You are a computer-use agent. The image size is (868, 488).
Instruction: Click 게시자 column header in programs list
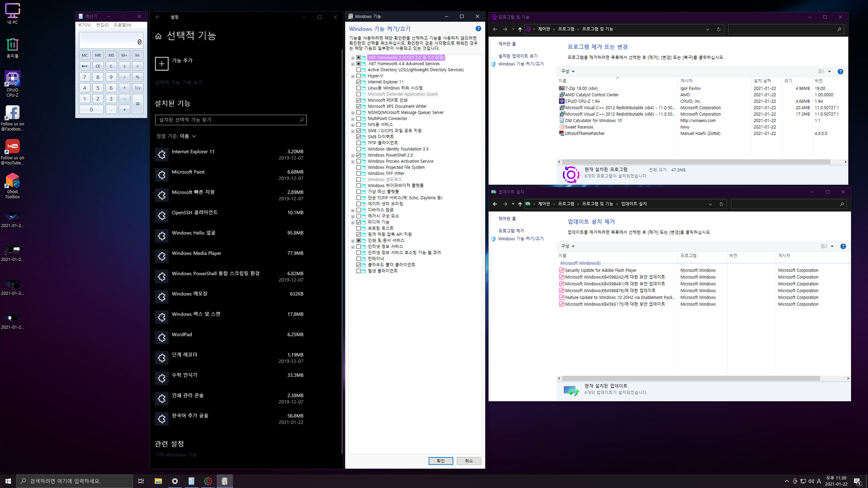pos(714,81)
